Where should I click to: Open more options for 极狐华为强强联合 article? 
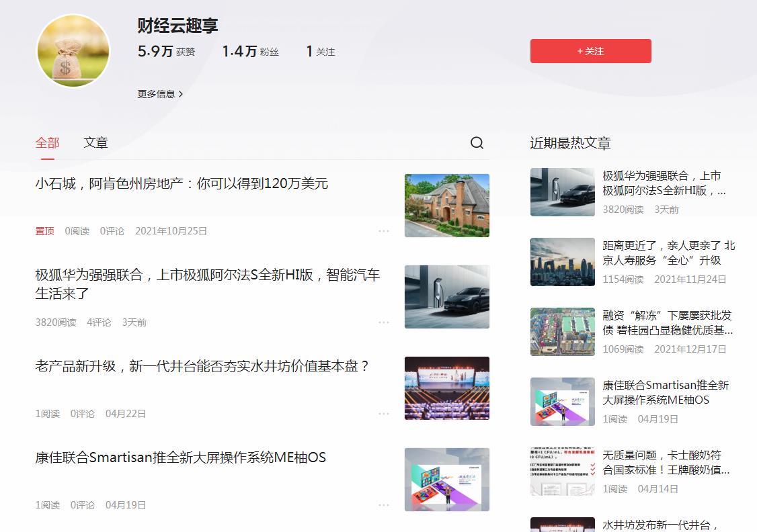(384, 322)
